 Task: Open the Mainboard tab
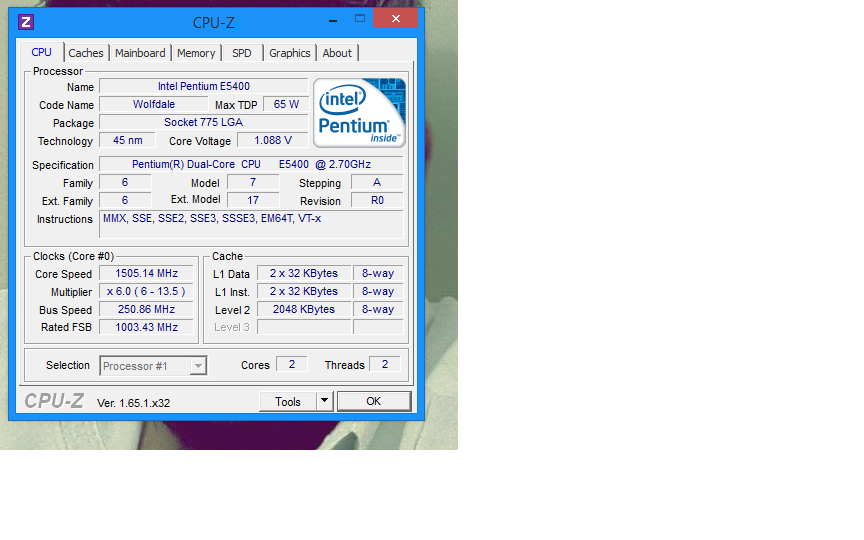[x=140, y=53]
